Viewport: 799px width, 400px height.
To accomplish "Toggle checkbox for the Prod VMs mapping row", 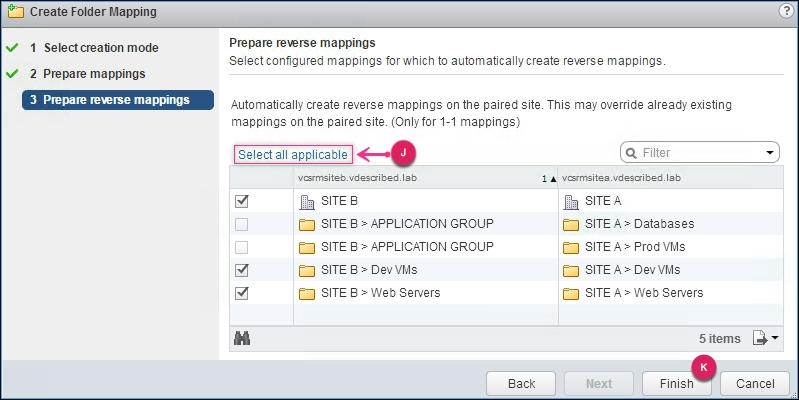I will (x=242, y=247).
